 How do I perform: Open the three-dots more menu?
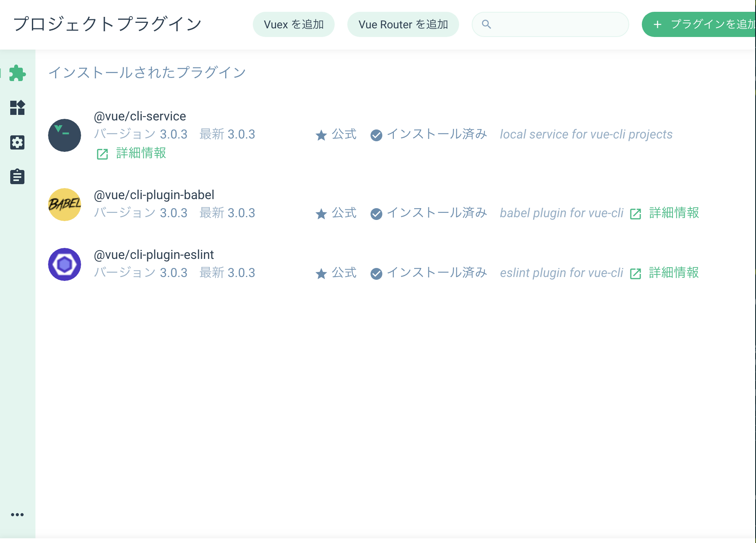(x=17, y=515)
